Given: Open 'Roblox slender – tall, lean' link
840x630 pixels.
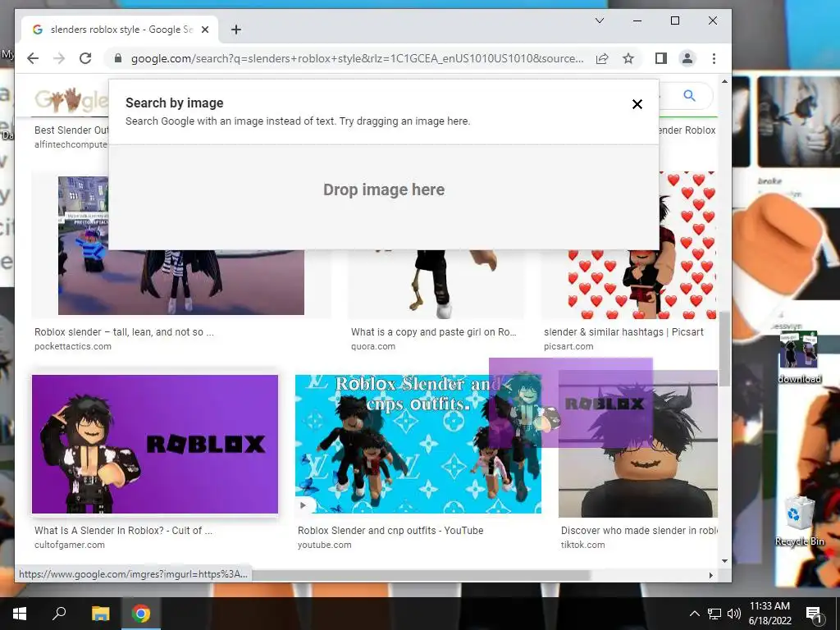Looking at the screenshot, I should click(124, 332).
